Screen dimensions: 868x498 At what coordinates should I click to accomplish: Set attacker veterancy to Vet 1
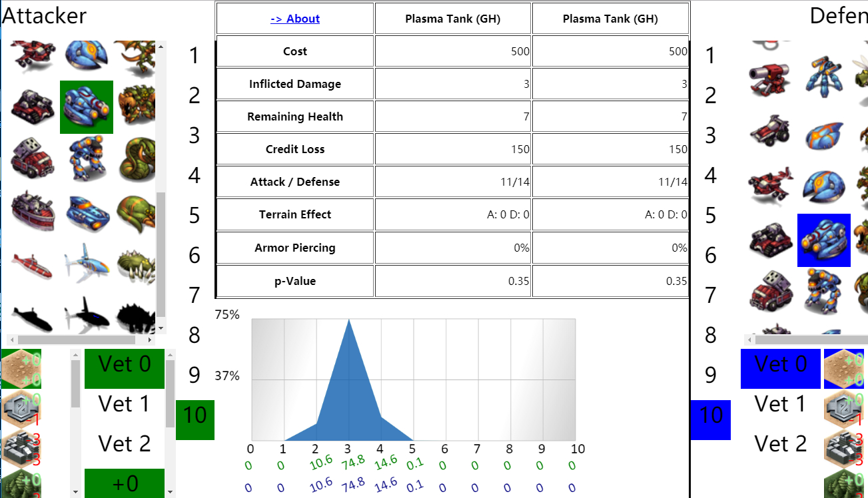coord(125,403)
